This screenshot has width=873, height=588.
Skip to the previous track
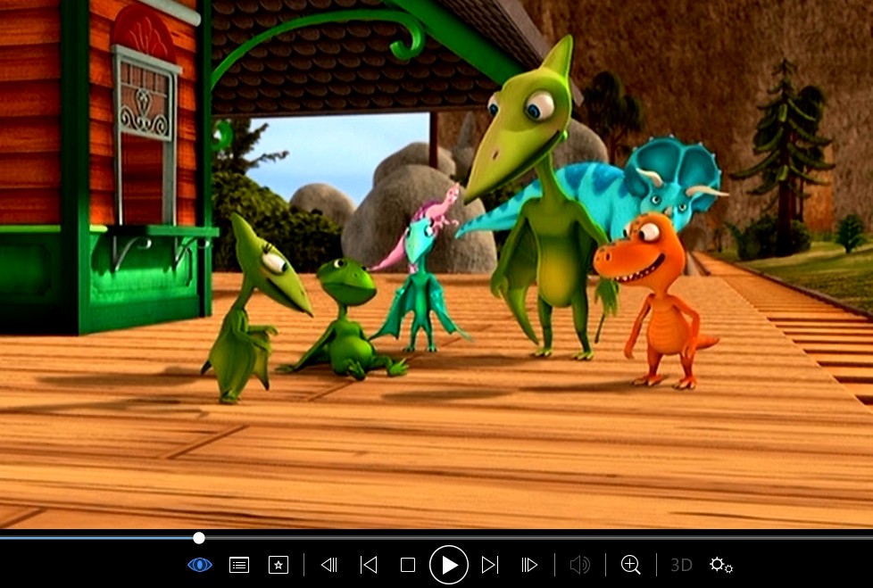pos(369,565)
